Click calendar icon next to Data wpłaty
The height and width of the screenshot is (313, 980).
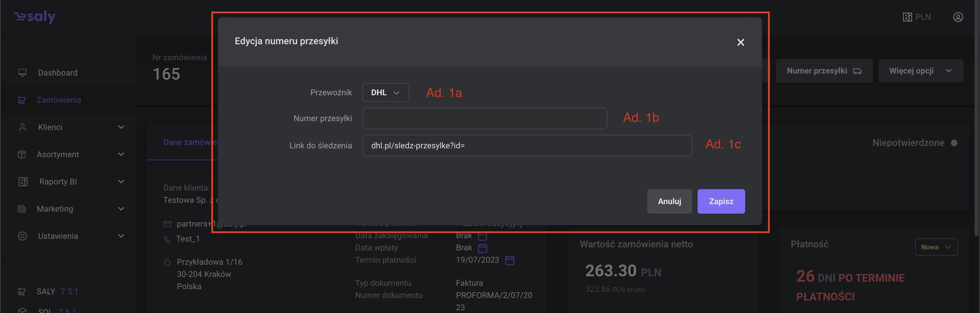[483, 248]
